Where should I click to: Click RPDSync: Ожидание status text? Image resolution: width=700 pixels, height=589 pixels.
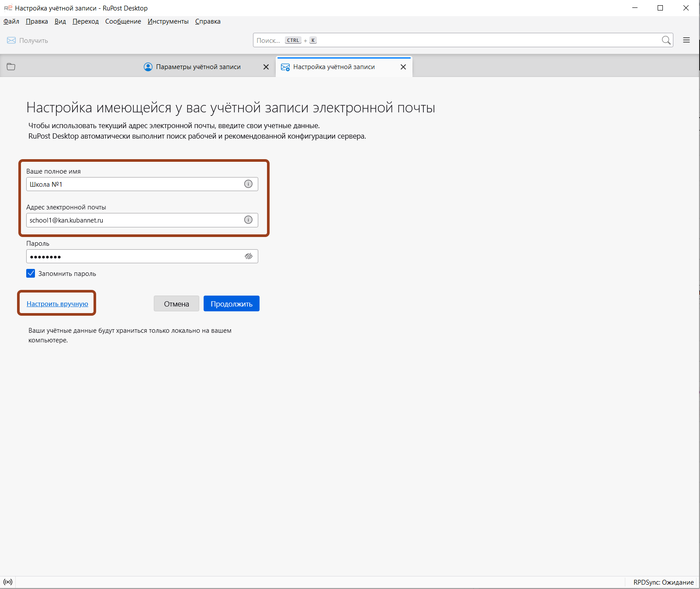tap(663, 582)
